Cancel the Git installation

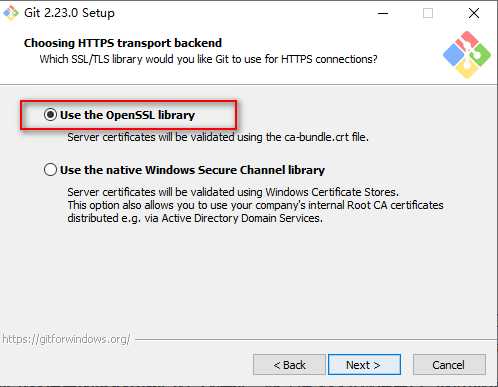(449, 365)
